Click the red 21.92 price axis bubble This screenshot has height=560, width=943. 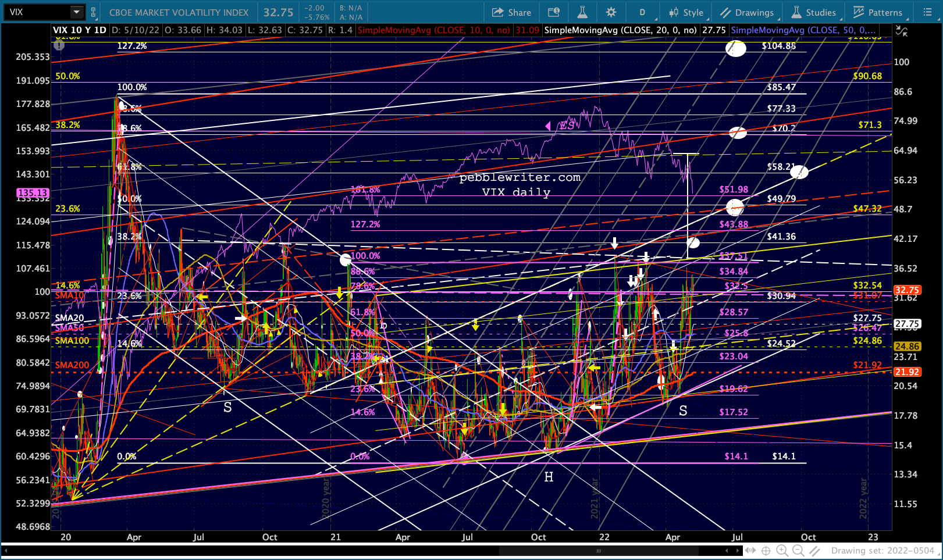907,372
